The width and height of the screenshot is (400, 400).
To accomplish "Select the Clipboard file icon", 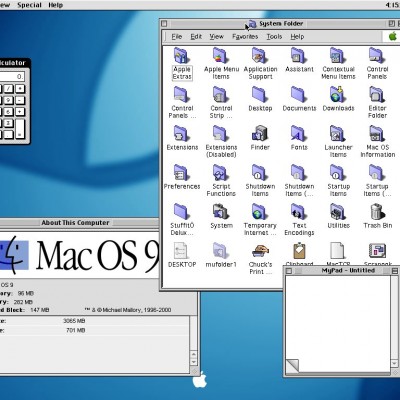I will point(299,250).
